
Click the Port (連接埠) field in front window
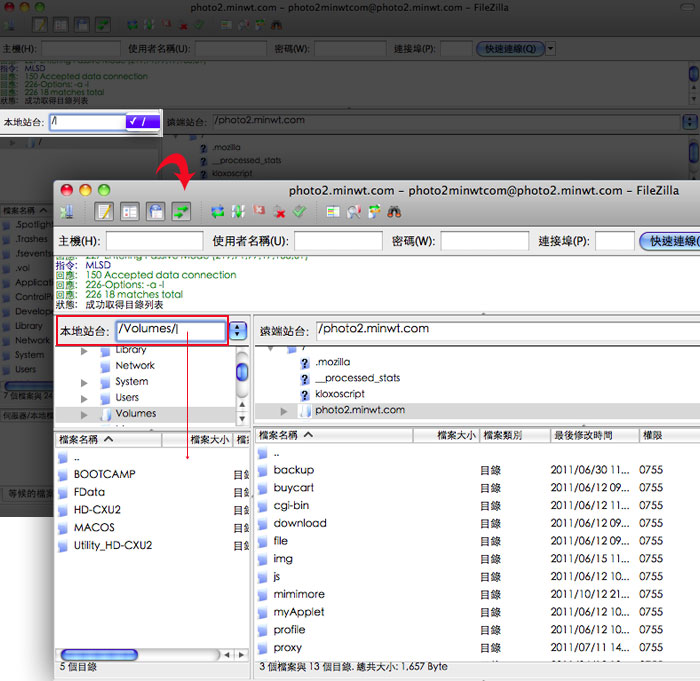coord(615,241)
